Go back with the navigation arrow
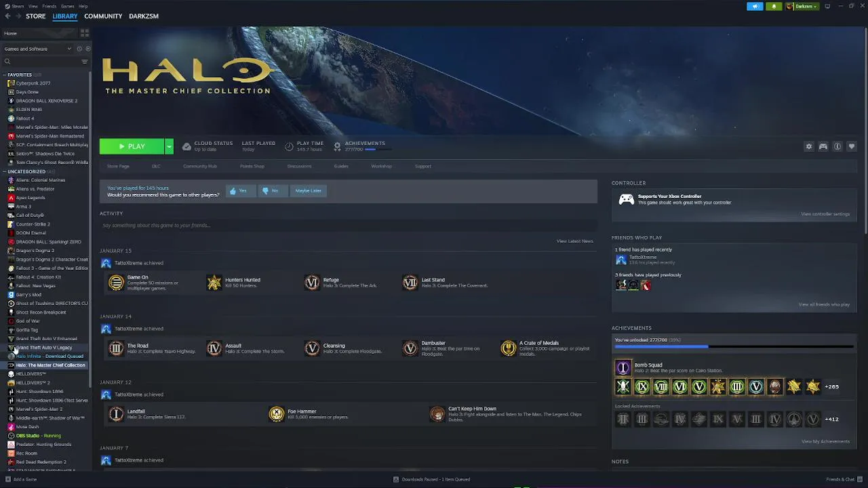The width and height of the screenshot is (868, 488). point(7,16)
